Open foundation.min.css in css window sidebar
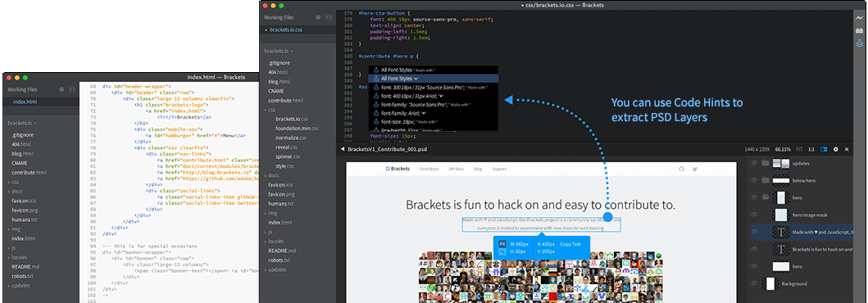Image resolution: width=868 pixels, height=303 pixels. [297, 129]
